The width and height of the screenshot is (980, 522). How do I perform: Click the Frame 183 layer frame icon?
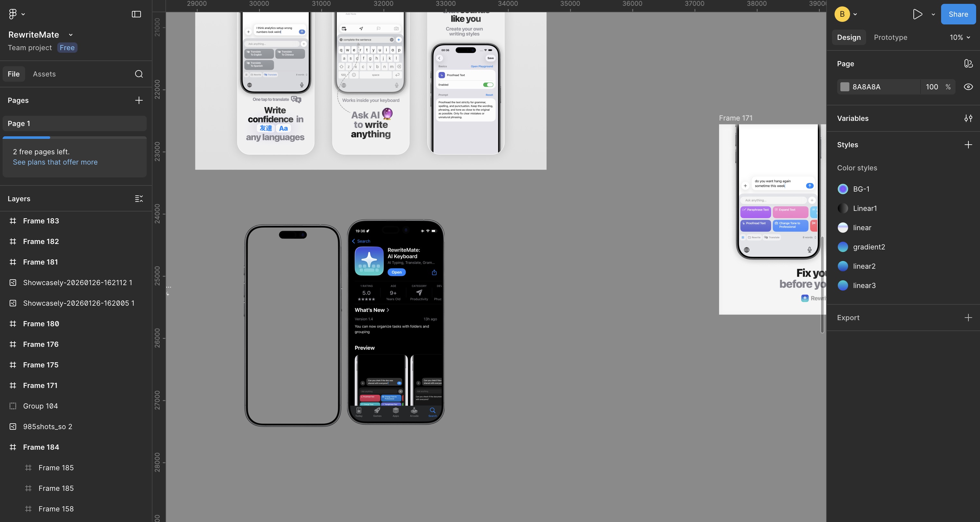click(13, 221)
